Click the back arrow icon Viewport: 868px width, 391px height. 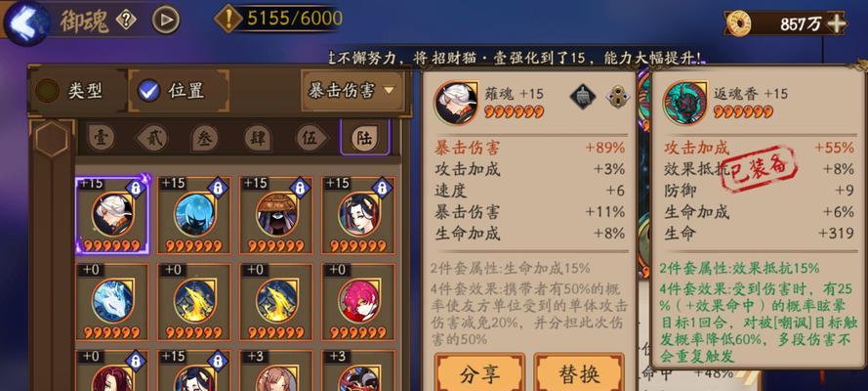pyautogui.click(x=26, y=22)
